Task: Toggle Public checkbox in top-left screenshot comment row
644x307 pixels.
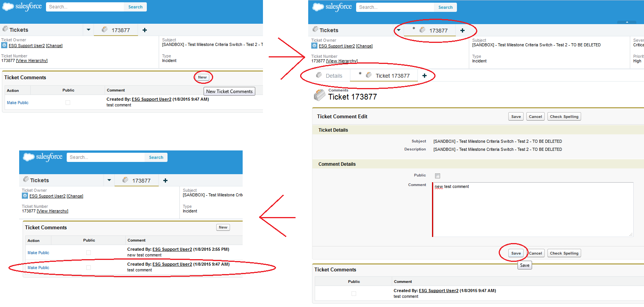Action: tap(68, 103)
